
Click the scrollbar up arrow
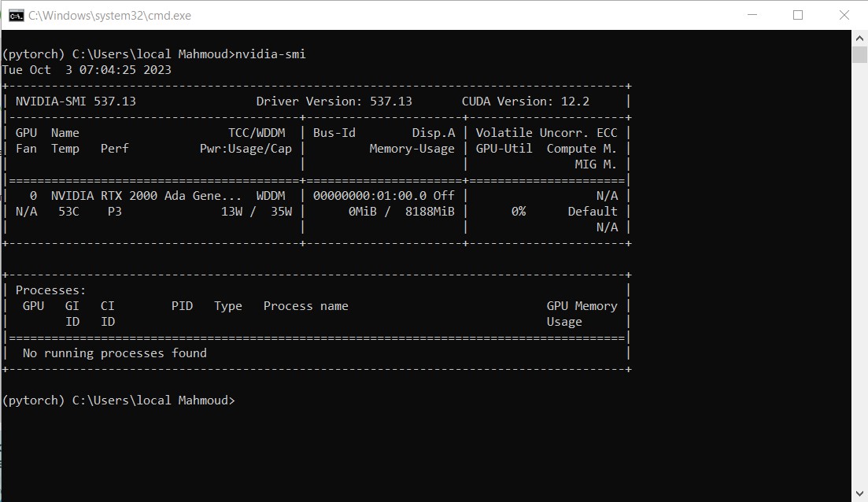[859, 38]
